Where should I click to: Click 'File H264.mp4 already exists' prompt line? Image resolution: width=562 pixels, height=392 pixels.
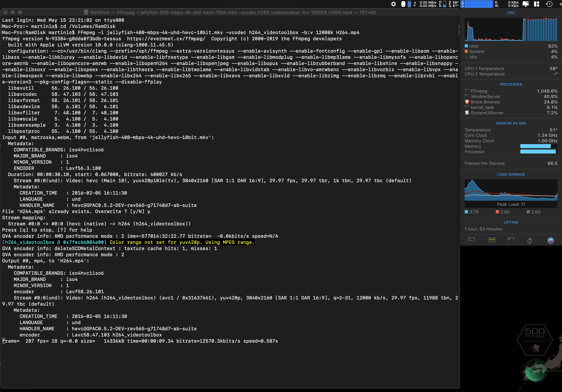point(76,211)
